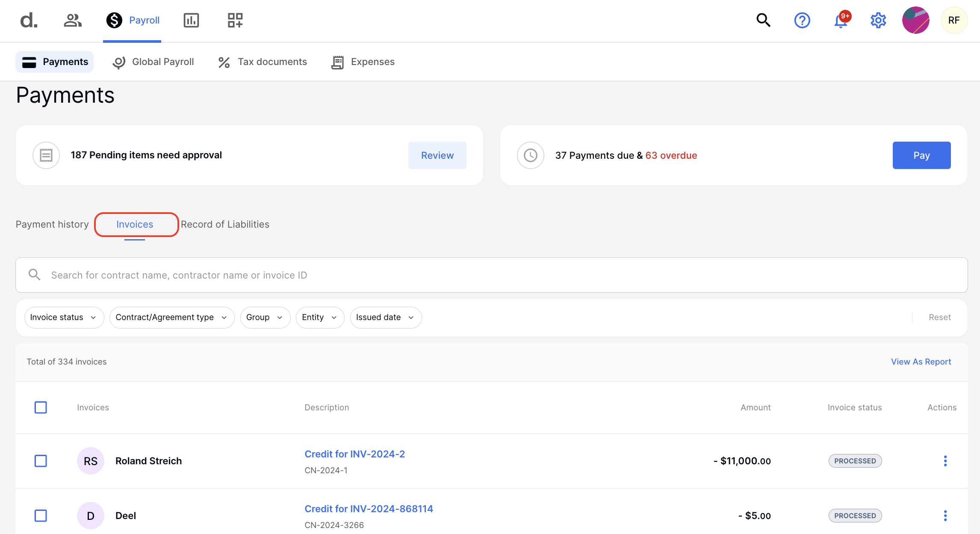Check the Deel credit invoice row
The image size is (980, 534).
tap(41, 516)
